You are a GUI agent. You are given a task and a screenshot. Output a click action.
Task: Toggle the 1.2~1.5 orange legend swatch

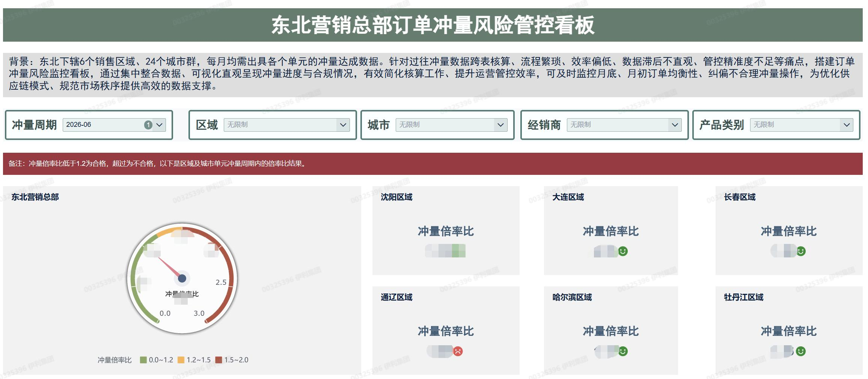(181, 360)
